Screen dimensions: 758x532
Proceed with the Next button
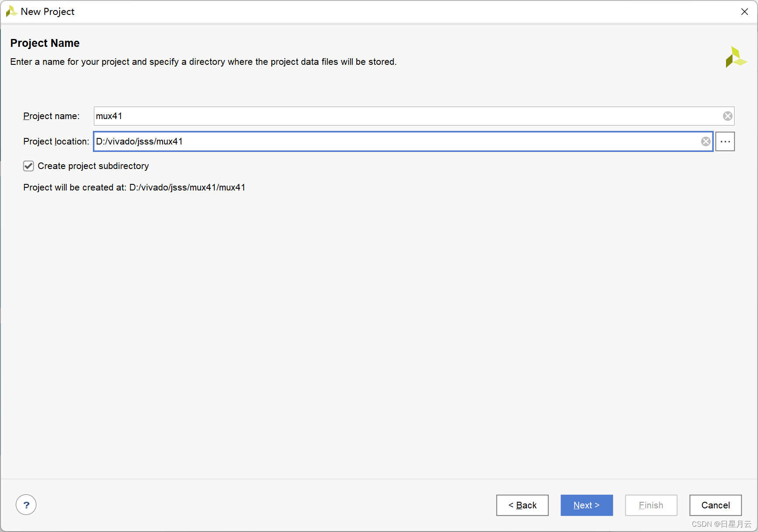pyautogui.click(x=586, y=505)
